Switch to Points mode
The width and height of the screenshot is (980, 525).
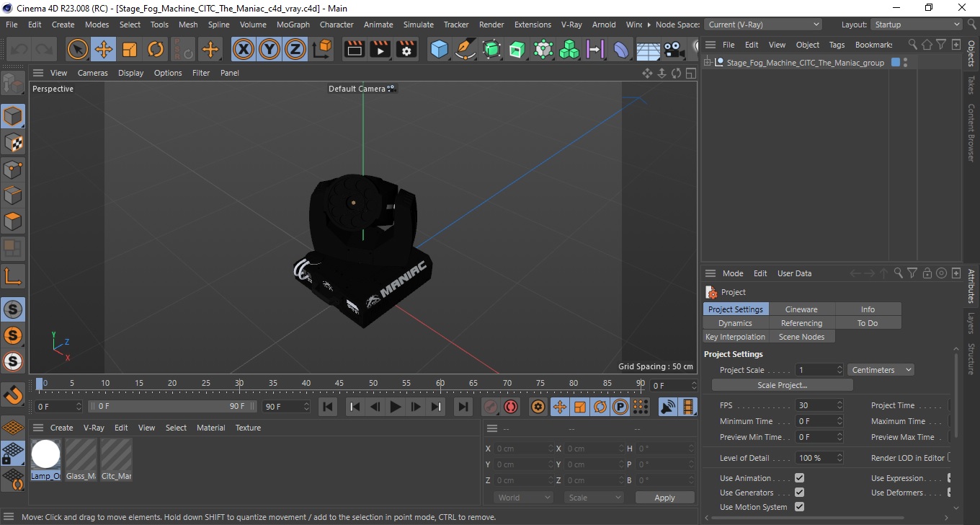click(13, 169)
